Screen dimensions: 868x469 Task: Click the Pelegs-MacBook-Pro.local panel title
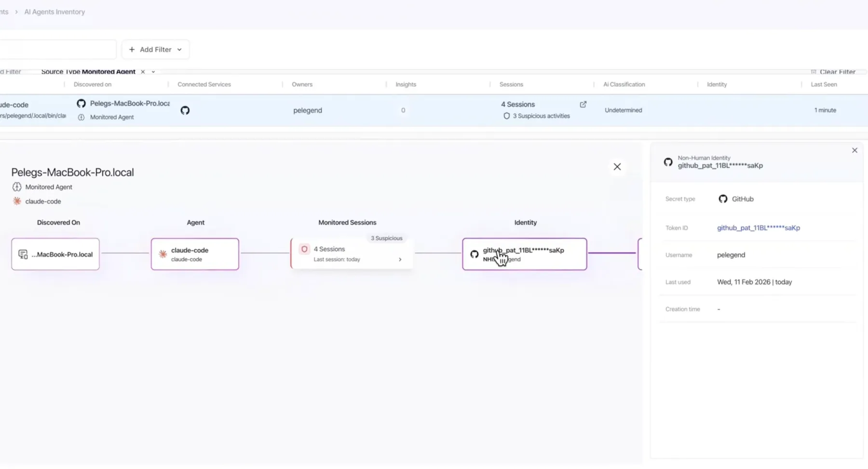72,173
